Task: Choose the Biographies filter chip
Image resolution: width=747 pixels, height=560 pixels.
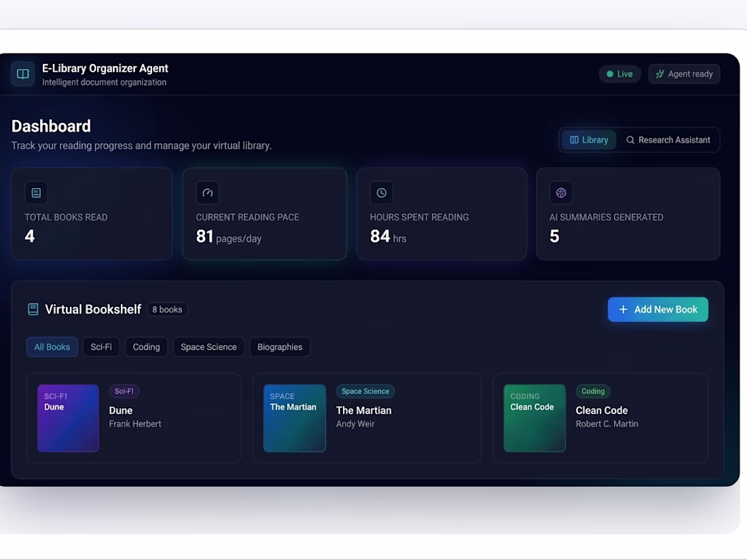Action: [x=280, y=347]
